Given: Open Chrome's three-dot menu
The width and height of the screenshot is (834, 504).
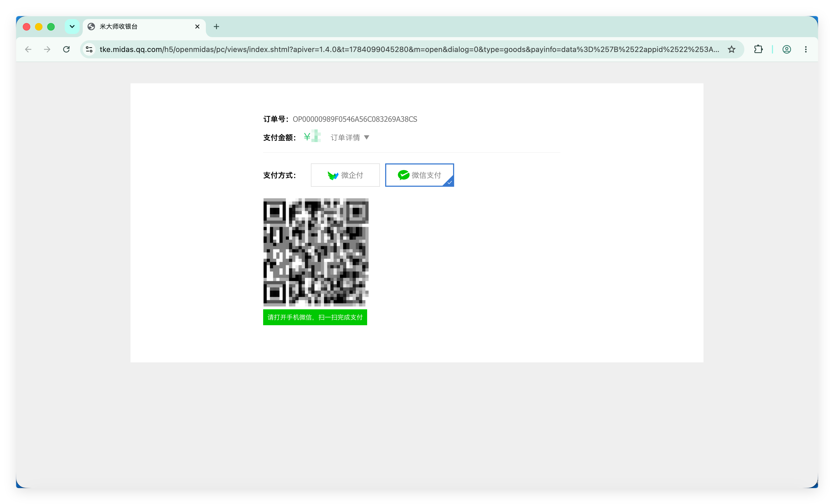Looking at the screenshot, I should tap(806, 49).
